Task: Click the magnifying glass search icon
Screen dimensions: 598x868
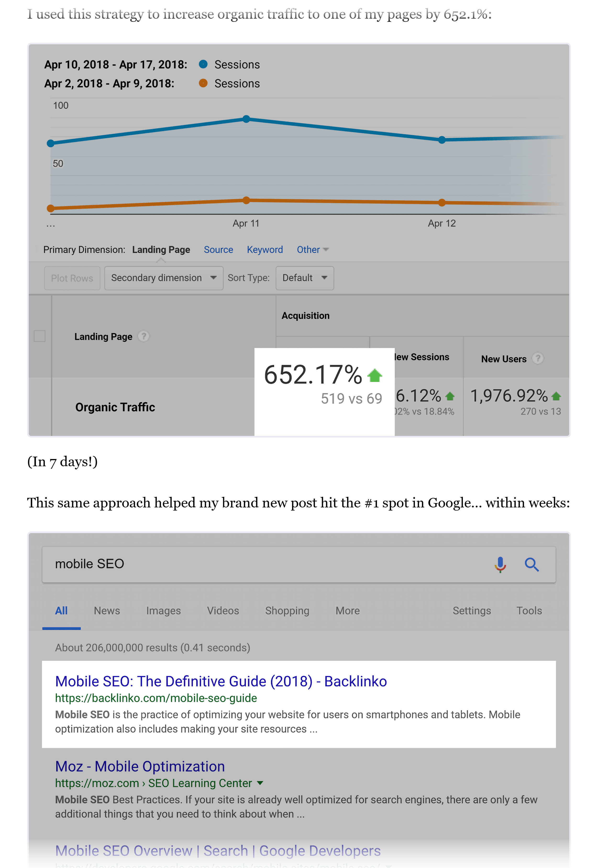Action: [x=531, y=564]
